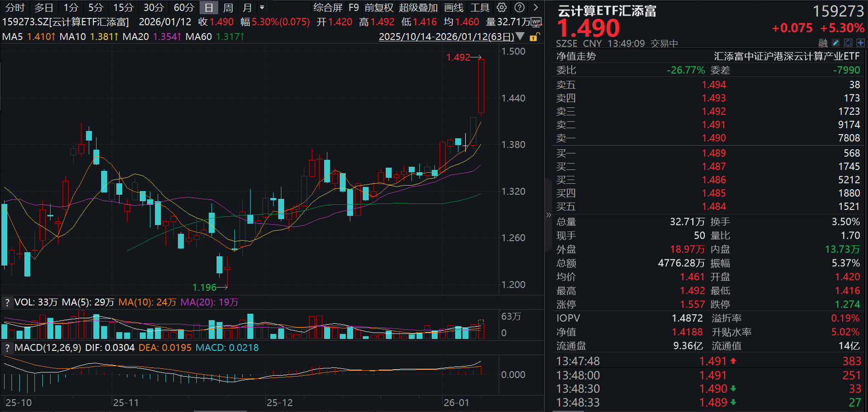This screenshot has width=868, height=412.
Task: Toggle the date range padlock icon
Action: click(534, 37)
